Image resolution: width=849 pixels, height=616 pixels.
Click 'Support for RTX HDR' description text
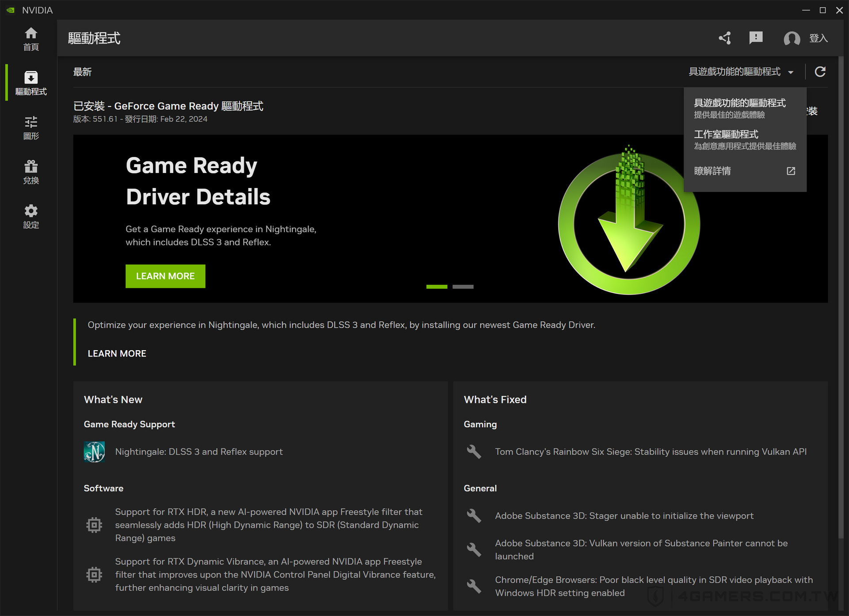point(269,525)
